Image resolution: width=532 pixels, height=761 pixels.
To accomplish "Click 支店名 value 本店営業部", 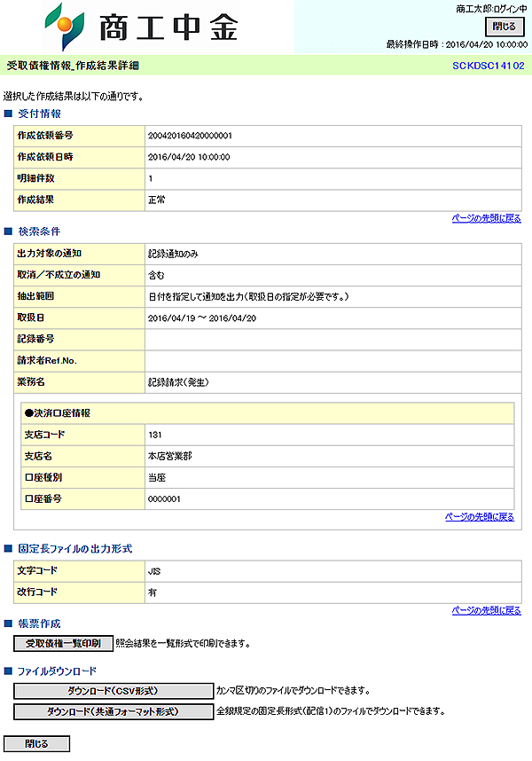I will pyautogui.click(x=169, y=456).
